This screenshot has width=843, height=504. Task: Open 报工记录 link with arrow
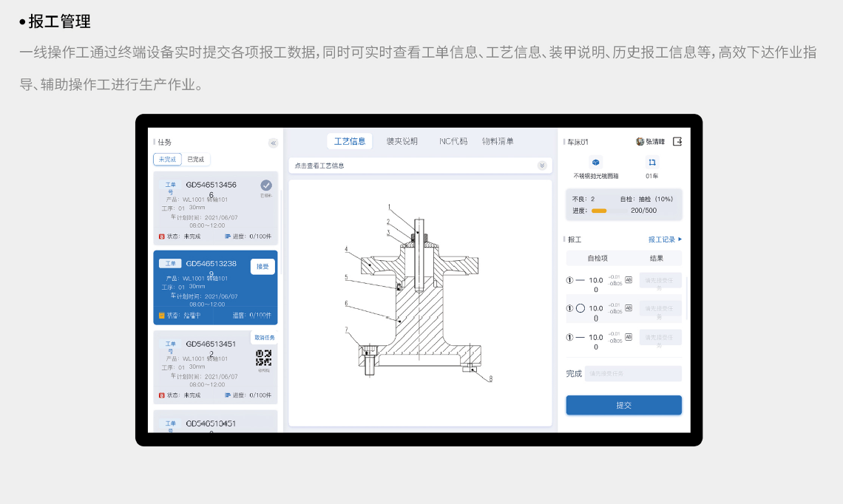coord(665,239)
